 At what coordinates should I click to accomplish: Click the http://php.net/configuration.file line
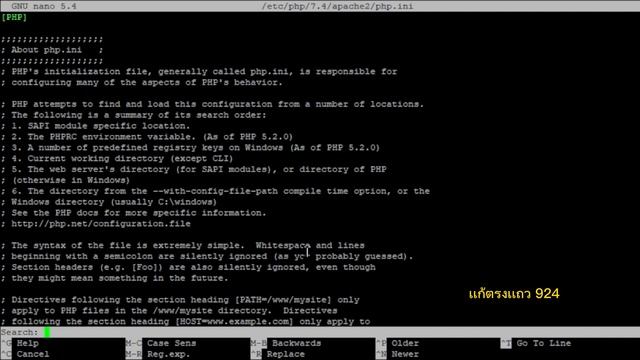(x=96, y=224)
